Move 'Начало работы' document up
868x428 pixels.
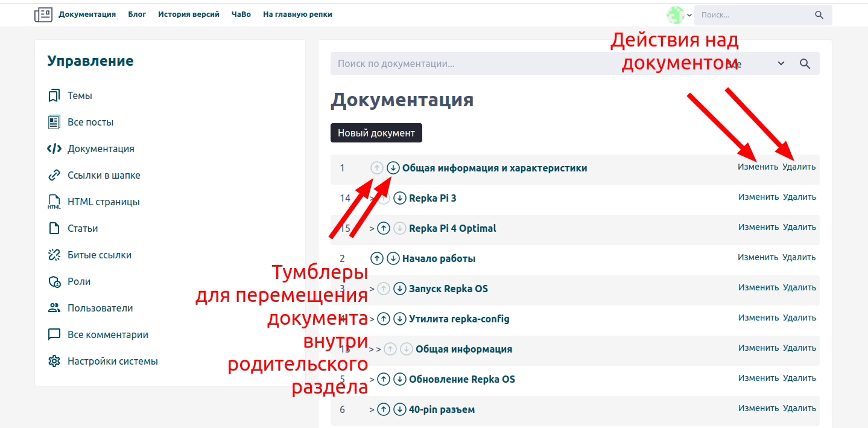coord(377,258)
